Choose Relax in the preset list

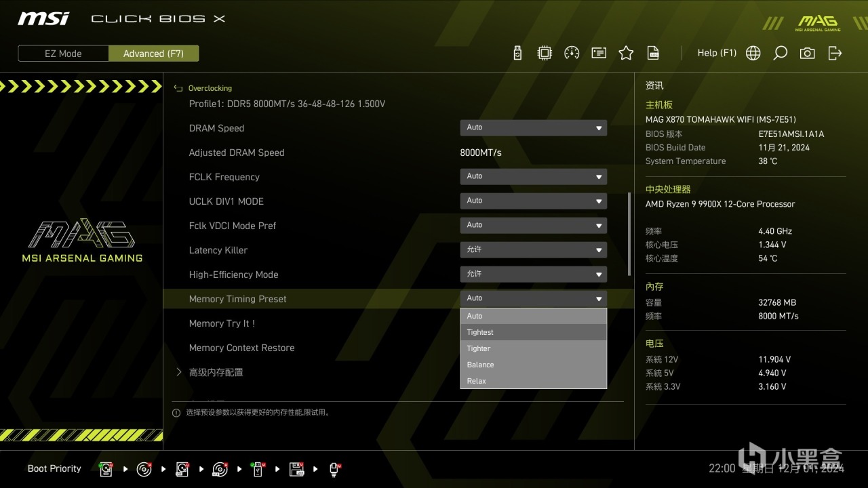coord(534,381)
